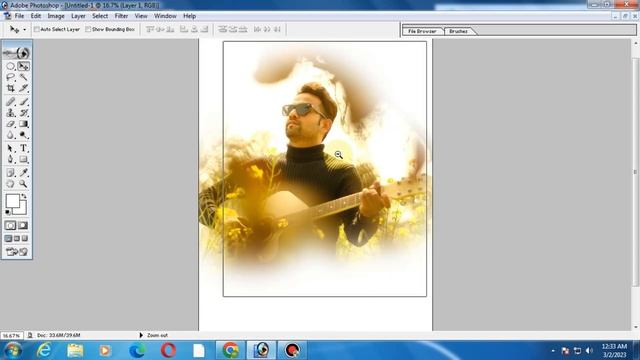Screen dimensions: 640x360
Task: Swap foreground and background colors
Action: pyautogui.click(x=24, y=196)
